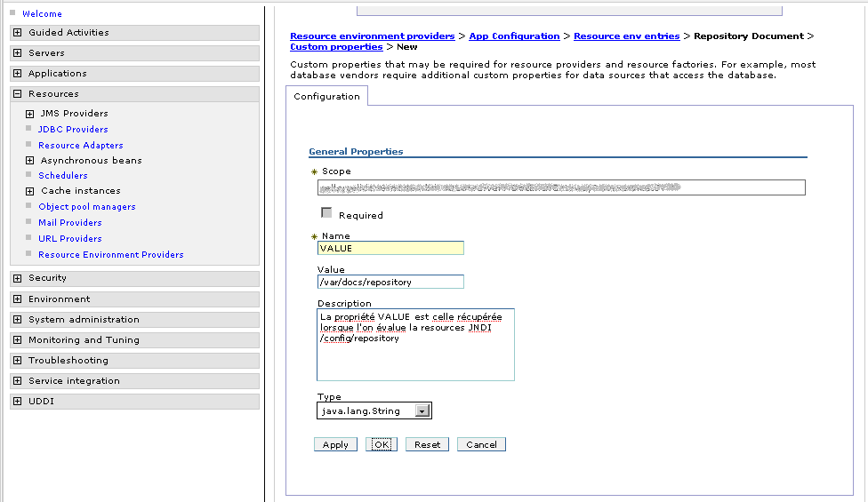This screenshot has width=868, height=502.
Task: Expand the JMS Providers tree node
Action: pos(30,114)
